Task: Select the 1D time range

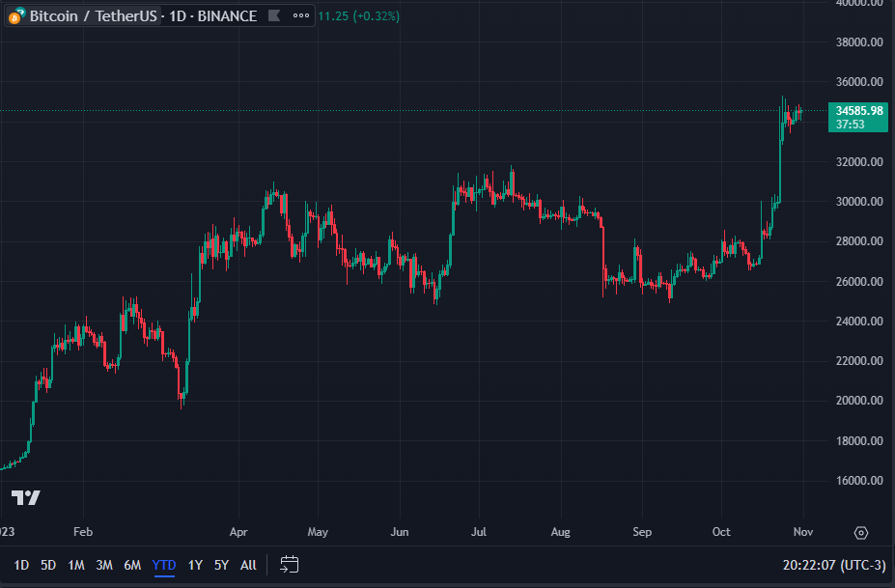Action: [21, 565]
